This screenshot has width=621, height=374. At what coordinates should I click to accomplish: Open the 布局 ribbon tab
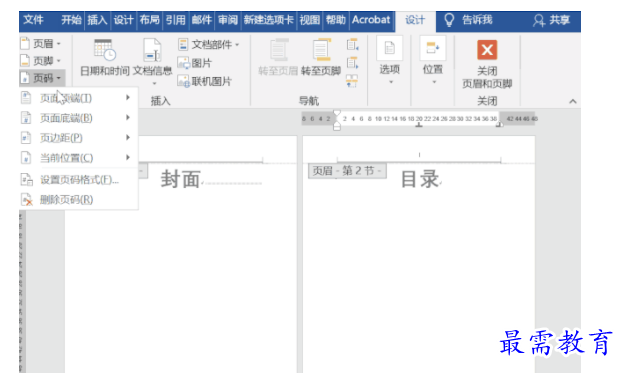[x=150, y=20]
